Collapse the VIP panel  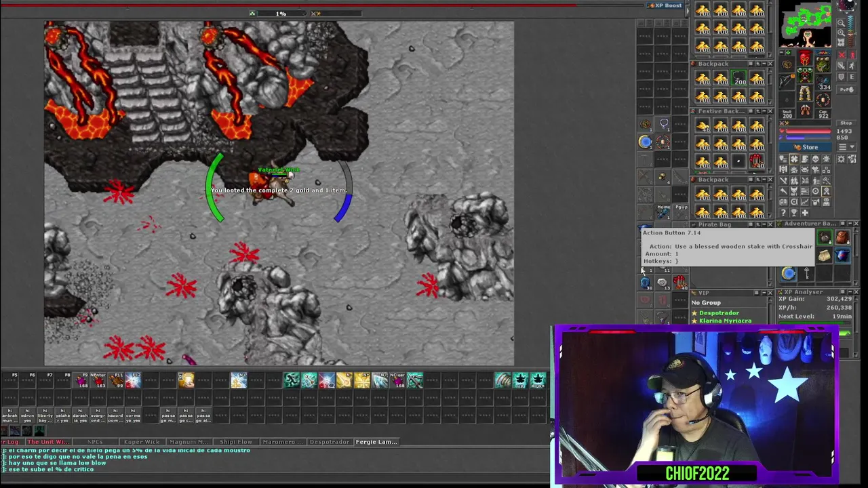(764, 293)
